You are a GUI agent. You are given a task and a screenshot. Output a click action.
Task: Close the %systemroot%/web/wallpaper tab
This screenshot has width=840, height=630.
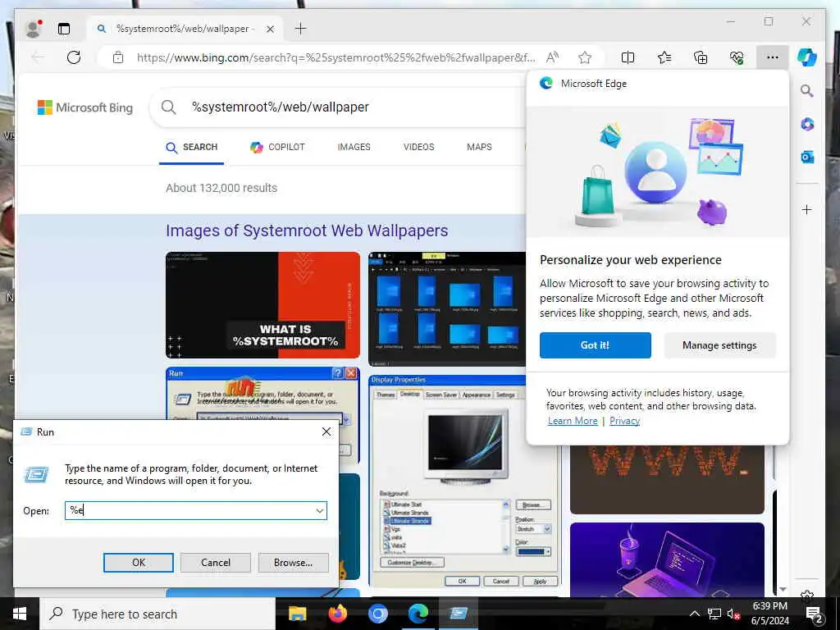271,29
